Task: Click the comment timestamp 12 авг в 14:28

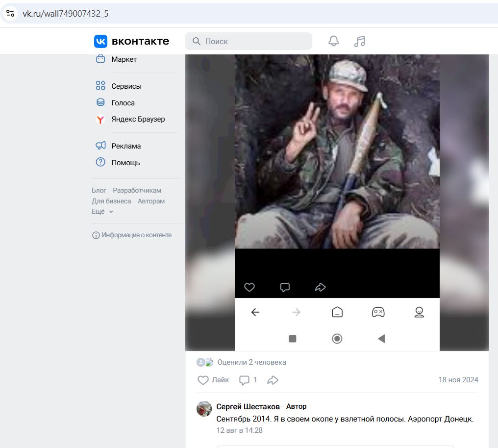Action: [240, 430]
